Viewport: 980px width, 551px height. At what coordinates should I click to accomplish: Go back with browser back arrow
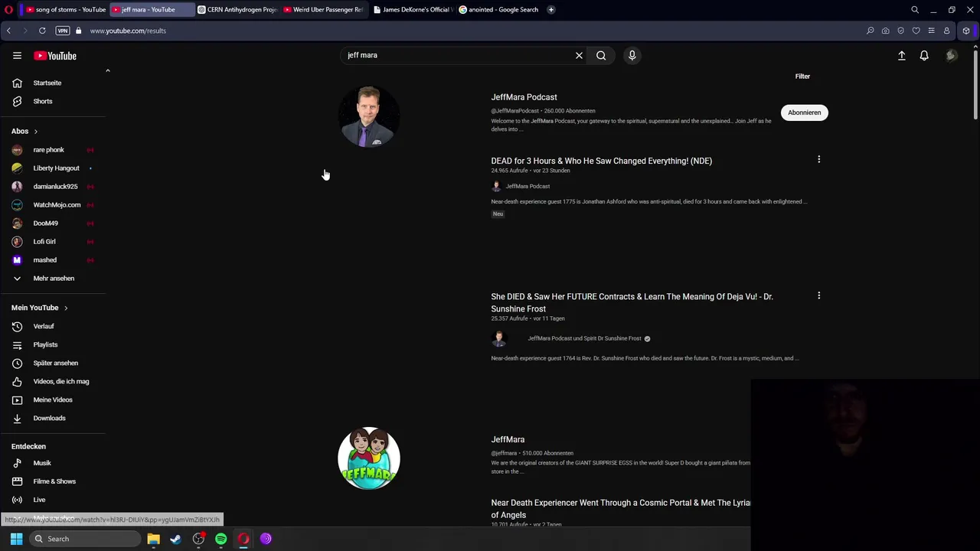click(x=8, y=31)
